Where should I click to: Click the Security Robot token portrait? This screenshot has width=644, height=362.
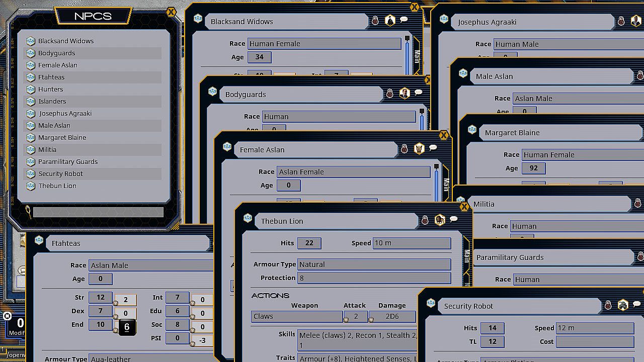[x=623, y=305]
